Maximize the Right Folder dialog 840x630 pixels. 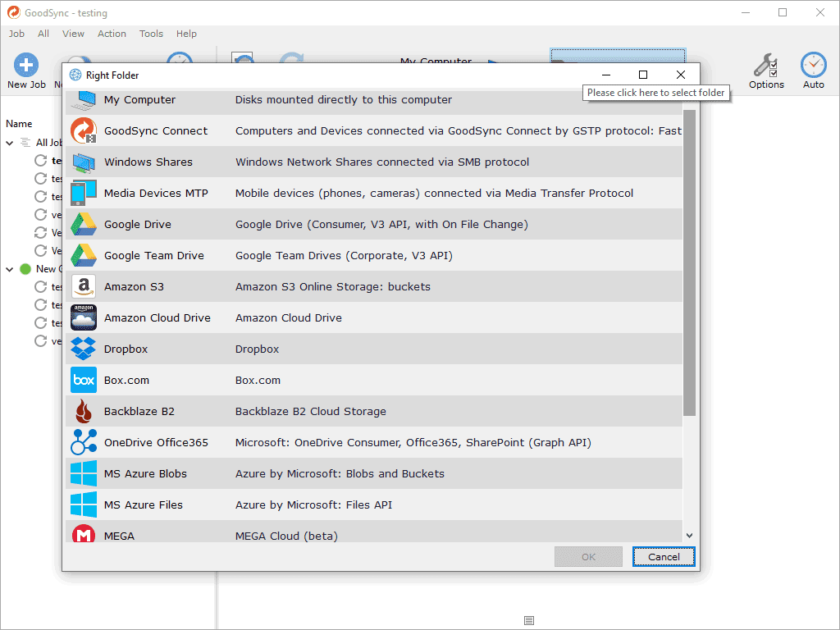pos(643,75)
